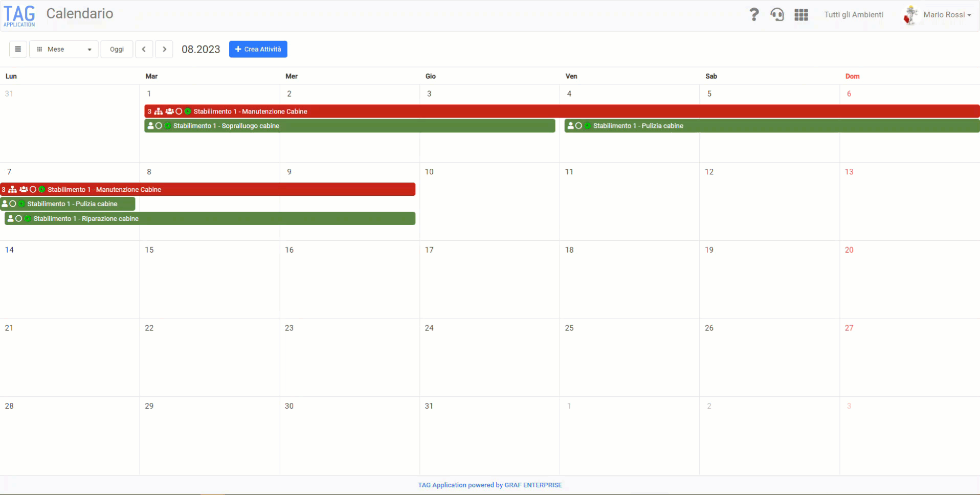The height and width of the screenshot is (495, 980).
Task: Open the apps grid menu icon
Action: [x=801, y=15]
